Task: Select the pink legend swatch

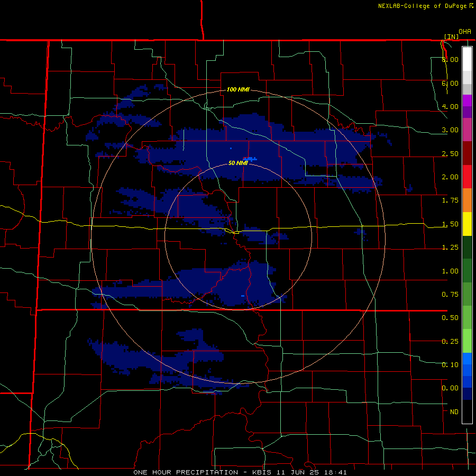Action: 467,130
